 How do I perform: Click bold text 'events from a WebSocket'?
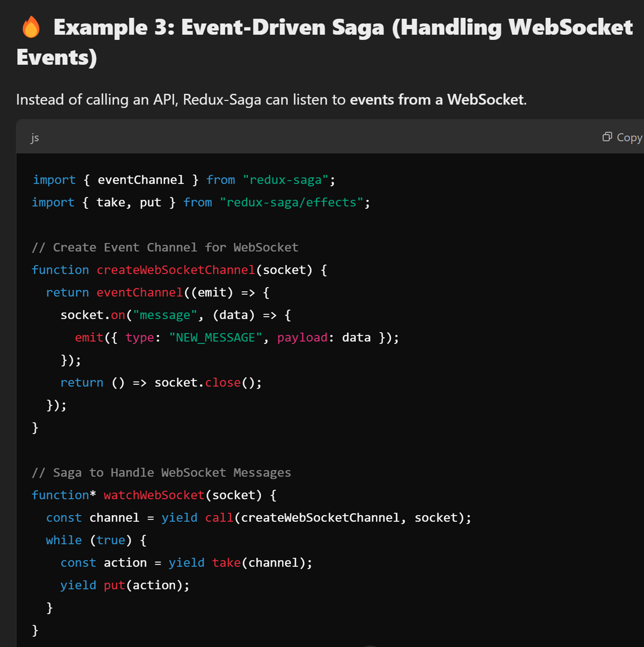[x=436, y=100]
